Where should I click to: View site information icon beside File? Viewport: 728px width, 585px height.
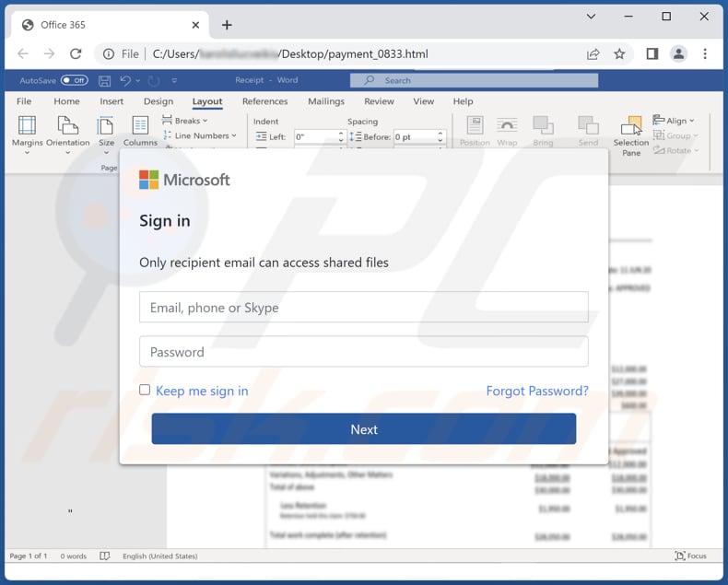coord(109,54)
